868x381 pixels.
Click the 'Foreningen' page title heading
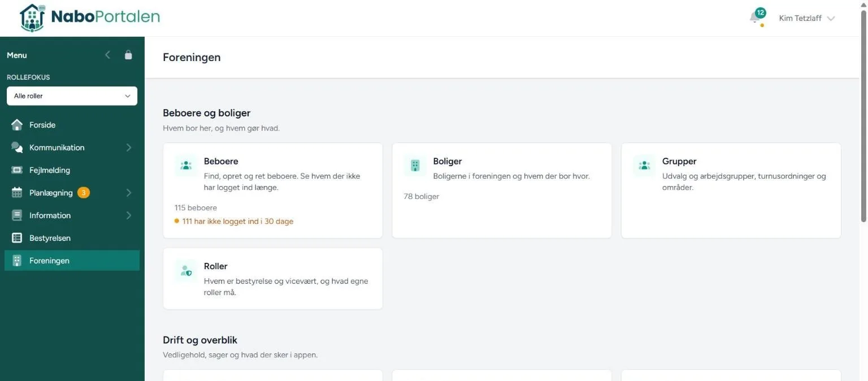tap(192, 57)
